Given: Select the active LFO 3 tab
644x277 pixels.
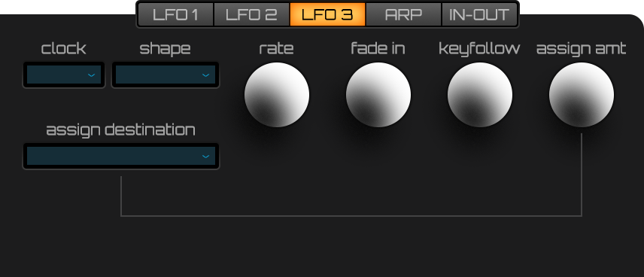Looking at the screenshot, I should (x=328, y=14).
